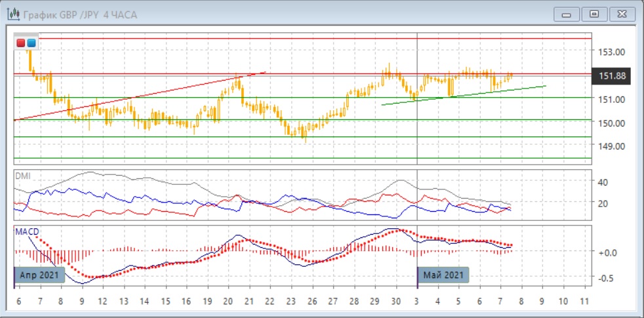Minimize the GBP/JPY chart window
The width and height of the screenshot is (644, 318).
pyautogui.click(x=567, y=14)
